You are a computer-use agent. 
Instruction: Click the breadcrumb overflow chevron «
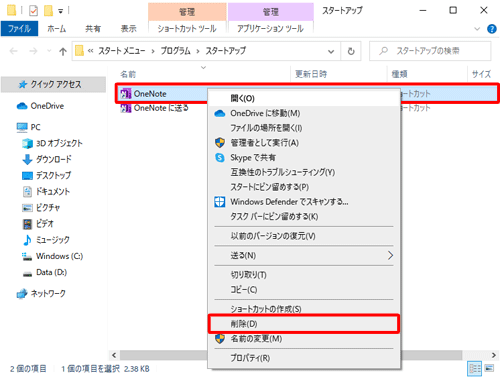[x=90, y=51]
